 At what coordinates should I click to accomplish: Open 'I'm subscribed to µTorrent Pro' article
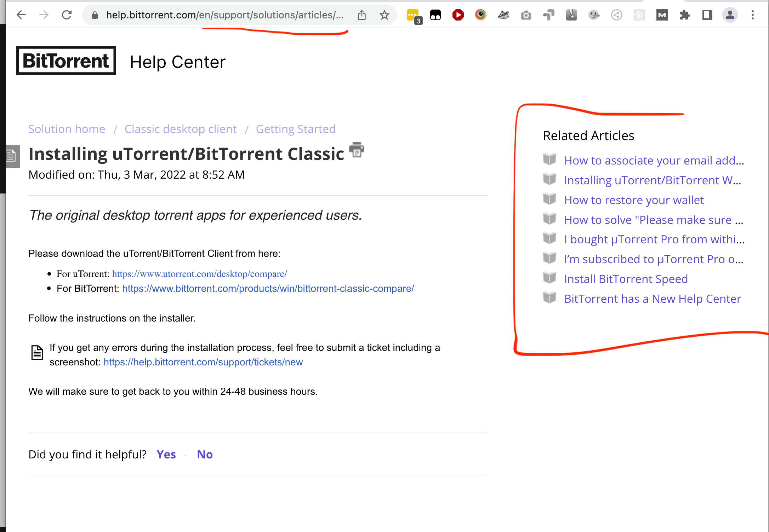point(654,259)
